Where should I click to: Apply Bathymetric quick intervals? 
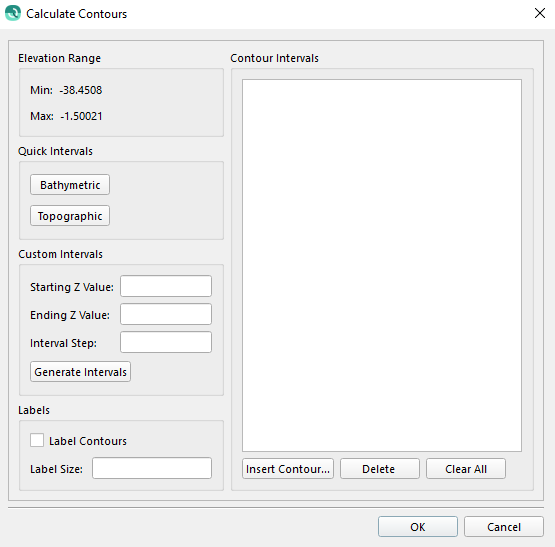(x=70, y=184)
